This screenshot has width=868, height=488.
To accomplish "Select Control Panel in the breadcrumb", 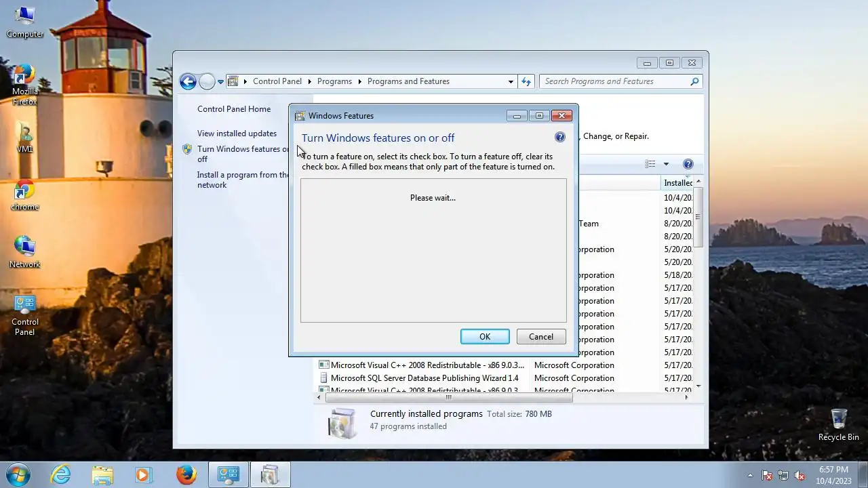I will pyautogui.click(x=277, y=81).
